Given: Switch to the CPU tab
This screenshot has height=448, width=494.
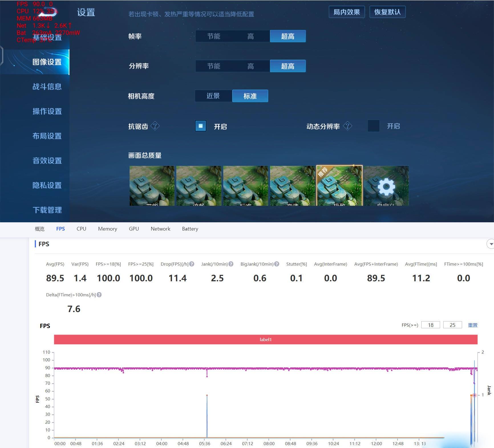Looking at the screenshot, I should click(x=81, y=229).
